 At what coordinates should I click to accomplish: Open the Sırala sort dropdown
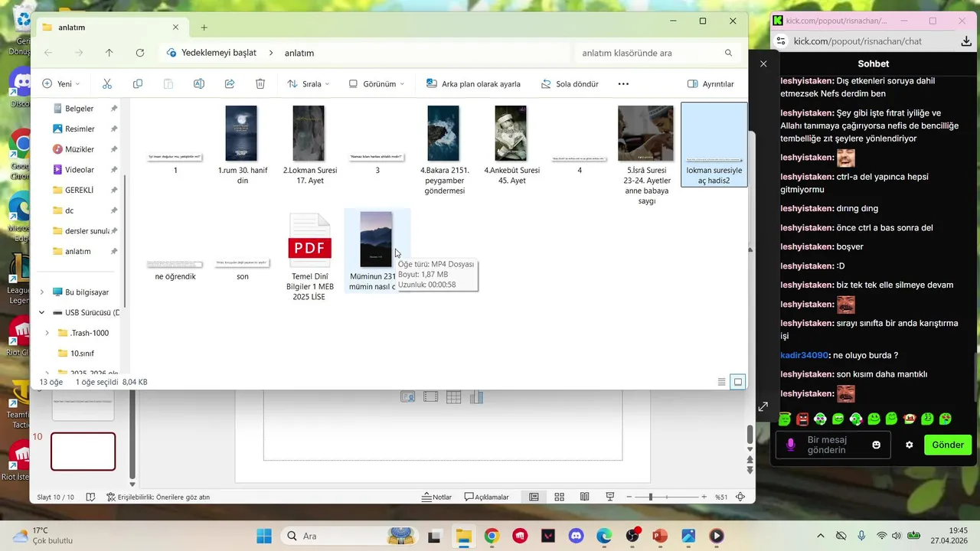308,84
